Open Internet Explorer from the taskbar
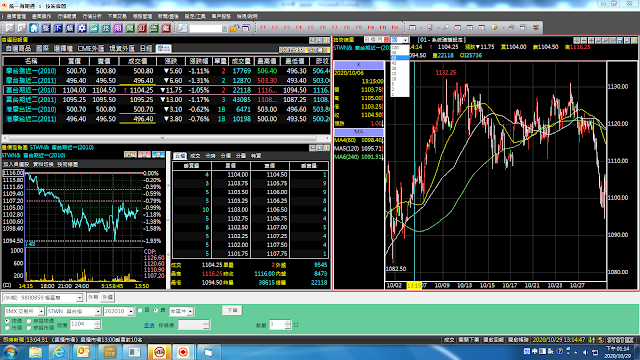The width and height of the screenshot is (640, 360). coord(59,352)
